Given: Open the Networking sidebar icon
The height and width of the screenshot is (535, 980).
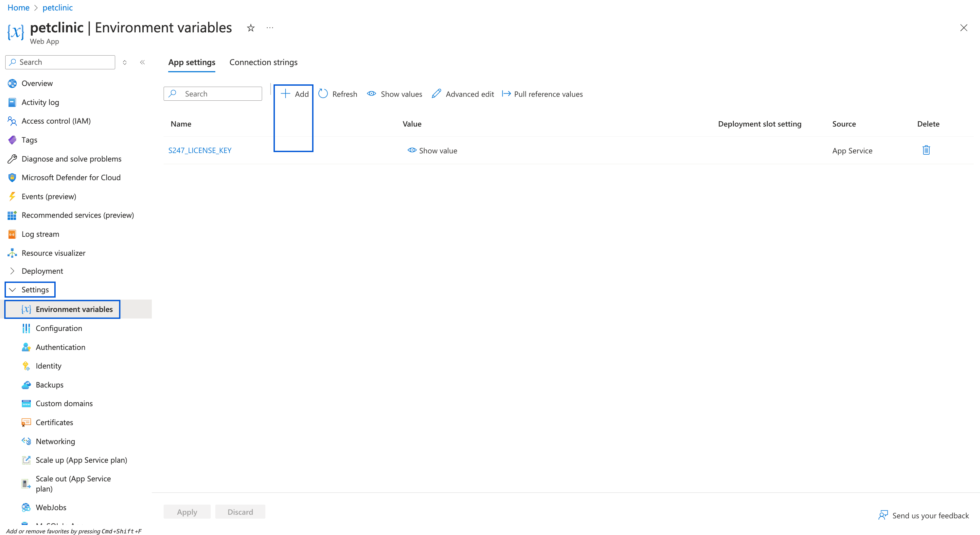Looking at the screenshot, I should click(x=26, y=441).
